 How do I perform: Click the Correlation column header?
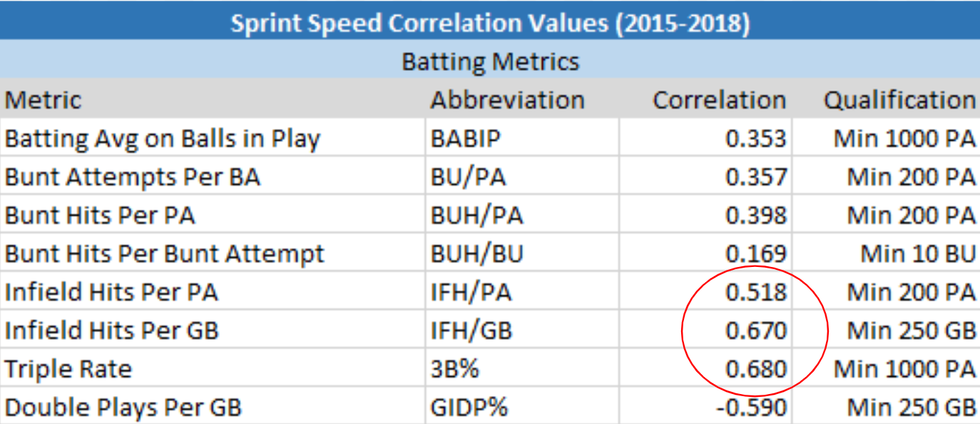pyautogui.click(x=719, y=100)
